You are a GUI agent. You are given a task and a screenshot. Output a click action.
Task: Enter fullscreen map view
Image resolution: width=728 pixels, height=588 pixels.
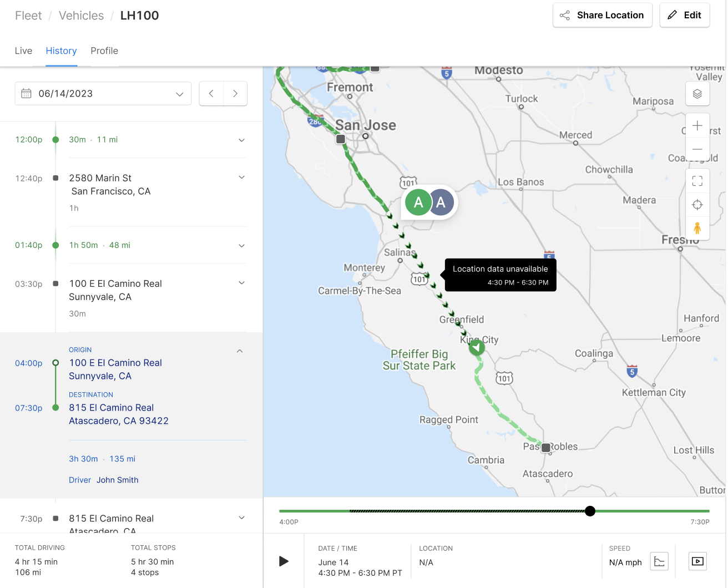[697, 181]
